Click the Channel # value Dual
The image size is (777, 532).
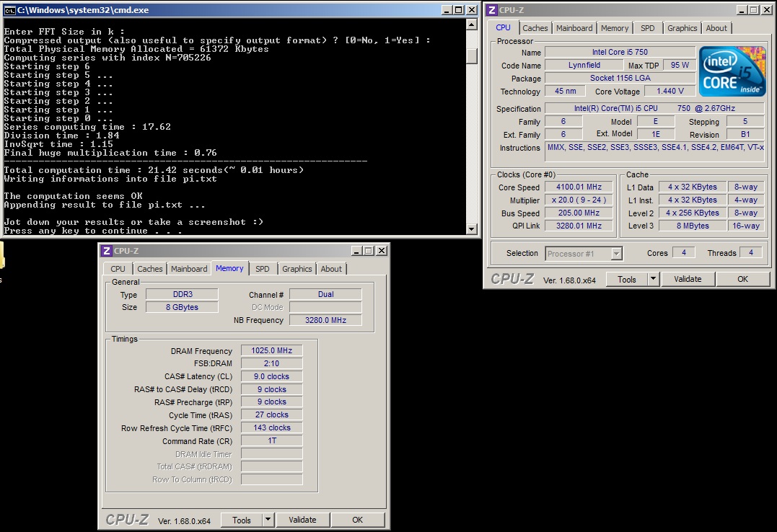[x=325, y=294]
